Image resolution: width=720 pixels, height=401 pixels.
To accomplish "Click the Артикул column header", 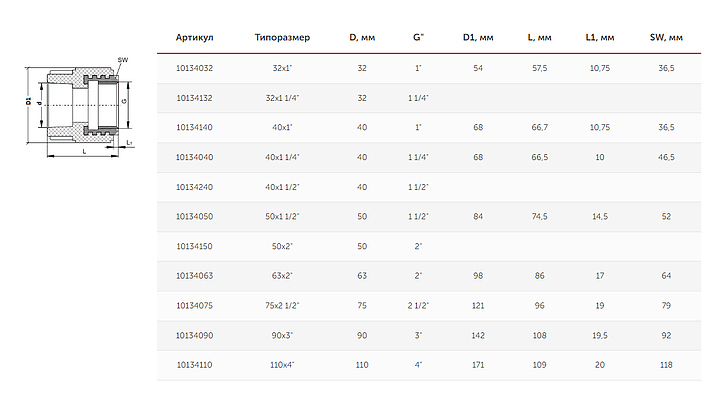I will [194, 38].
